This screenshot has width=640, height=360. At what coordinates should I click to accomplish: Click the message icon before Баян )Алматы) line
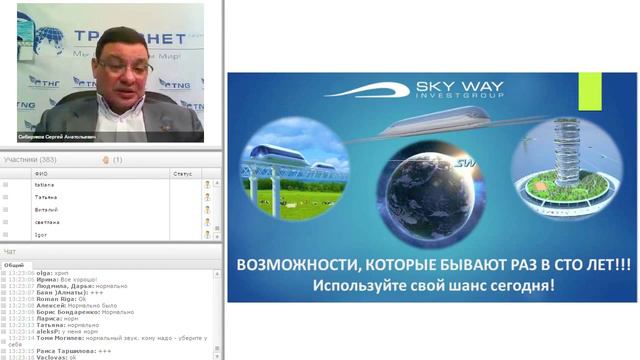[x=4, y=293]
